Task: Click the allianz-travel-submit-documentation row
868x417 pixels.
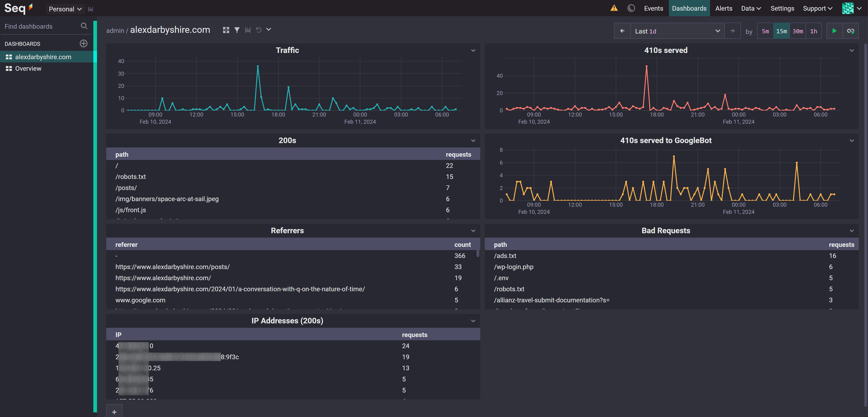Action: click(671, 300)
